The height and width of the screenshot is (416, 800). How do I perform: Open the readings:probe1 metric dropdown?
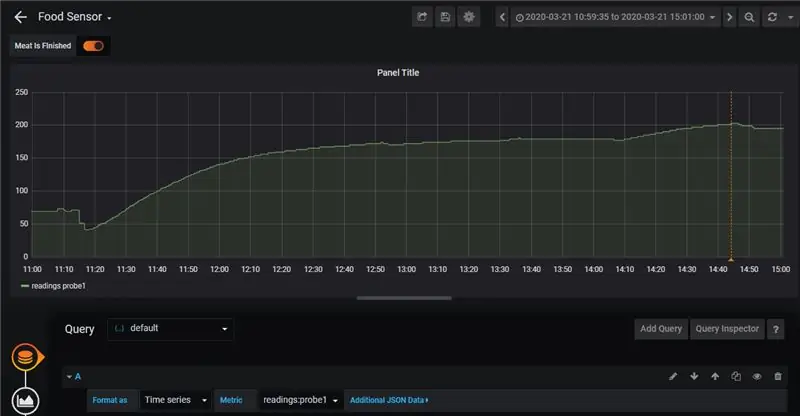tap(300, 400)
